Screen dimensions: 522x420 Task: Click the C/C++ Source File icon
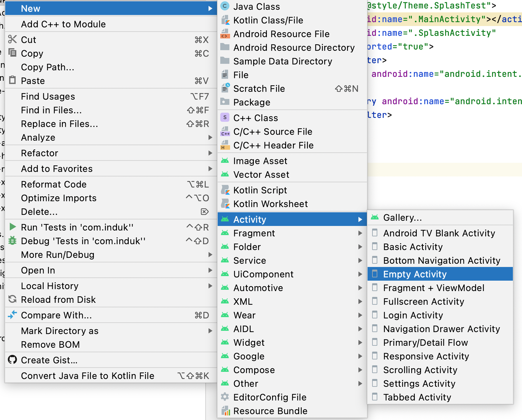click(x=225, y=131)
